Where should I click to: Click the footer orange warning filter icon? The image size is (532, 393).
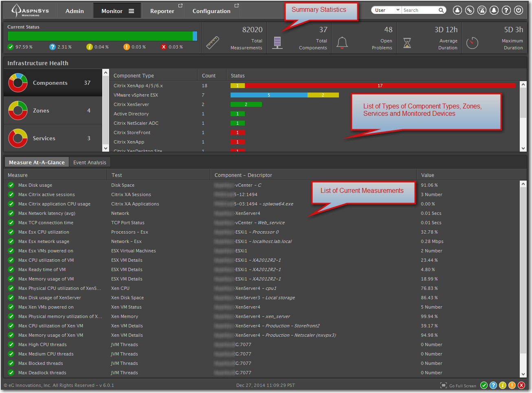512,385
